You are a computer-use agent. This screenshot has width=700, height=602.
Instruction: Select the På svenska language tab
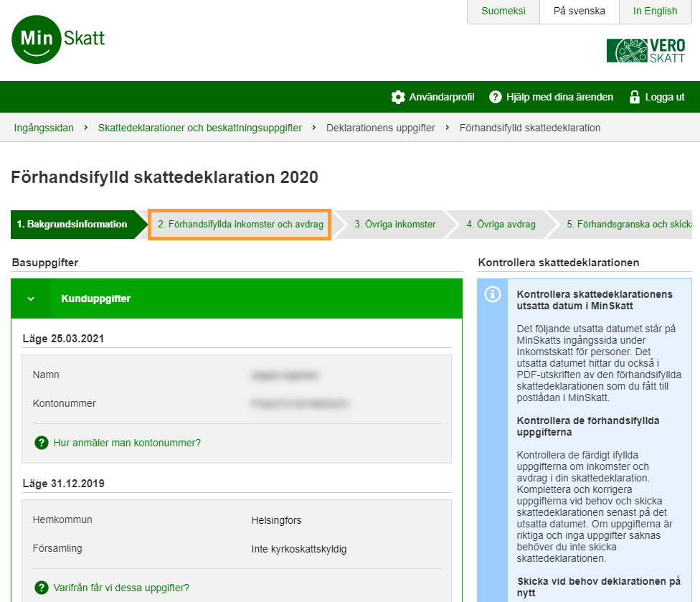579,11
